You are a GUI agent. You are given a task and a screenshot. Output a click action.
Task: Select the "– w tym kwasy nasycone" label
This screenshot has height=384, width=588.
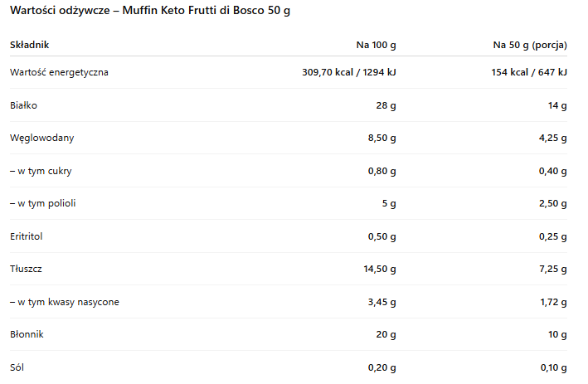click(x=65, y=302)
